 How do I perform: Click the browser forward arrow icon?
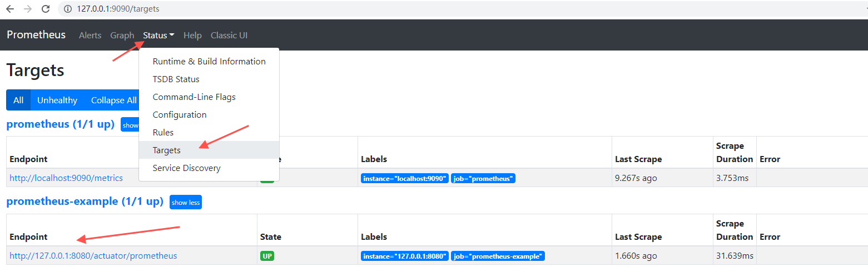28,9
